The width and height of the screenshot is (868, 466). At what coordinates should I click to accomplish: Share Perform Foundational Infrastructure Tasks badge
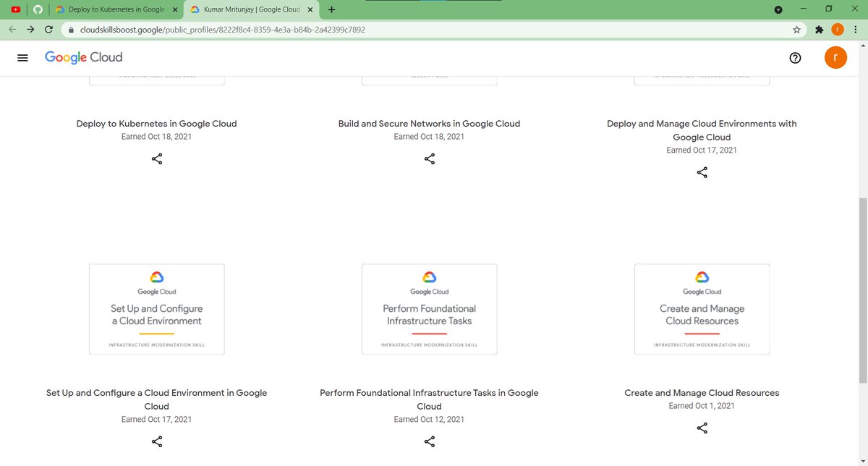(x=429, y=441)
